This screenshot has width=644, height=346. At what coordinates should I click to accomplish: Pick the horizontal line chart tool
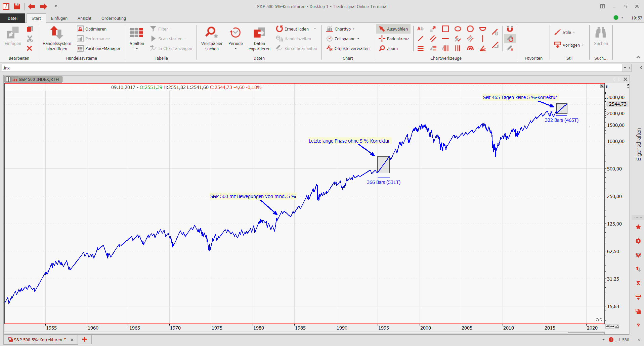click(x=445, y=39)
